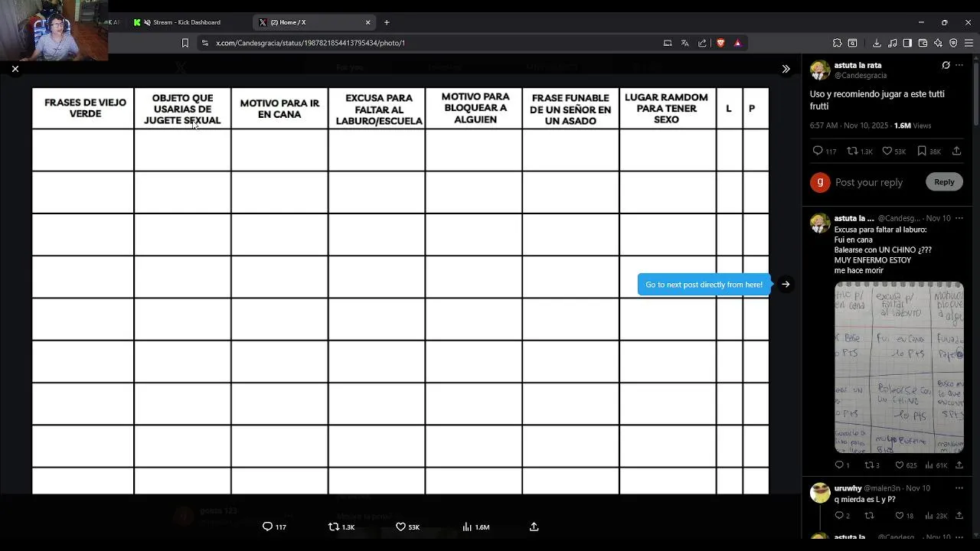Viewport: 980px width, 551px height.
Task: Click the astuta la rata profile name
Action: [857, 66]
